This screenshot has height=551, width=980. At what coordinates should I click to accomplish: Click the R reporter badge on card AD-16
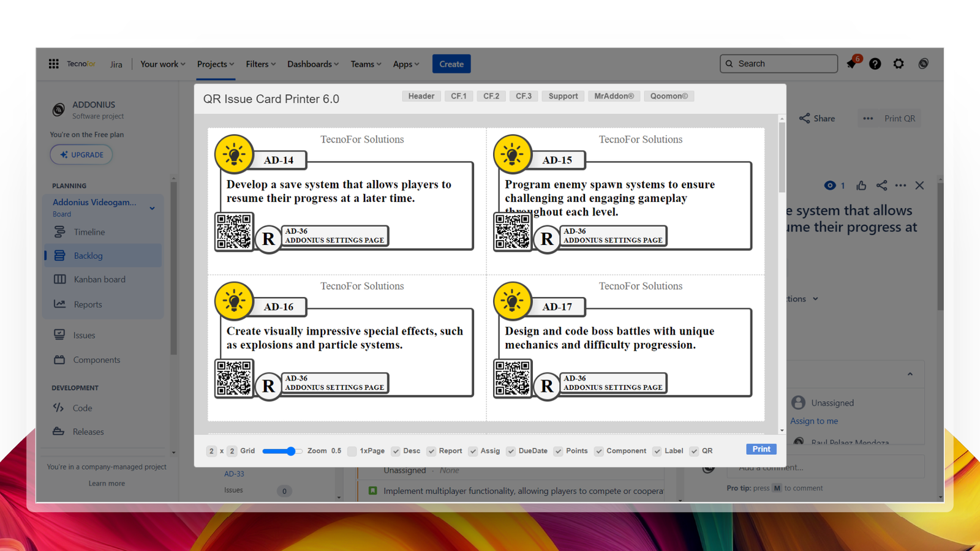pos(268,386)
